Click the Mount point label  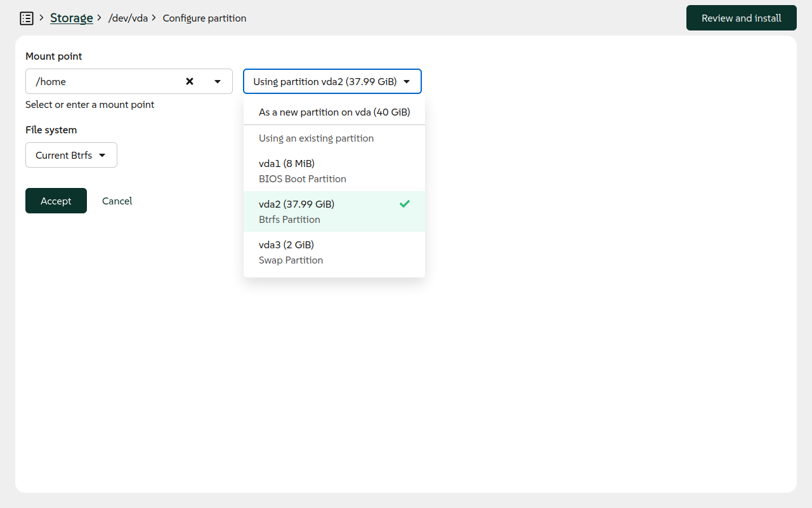click(53, 57)
